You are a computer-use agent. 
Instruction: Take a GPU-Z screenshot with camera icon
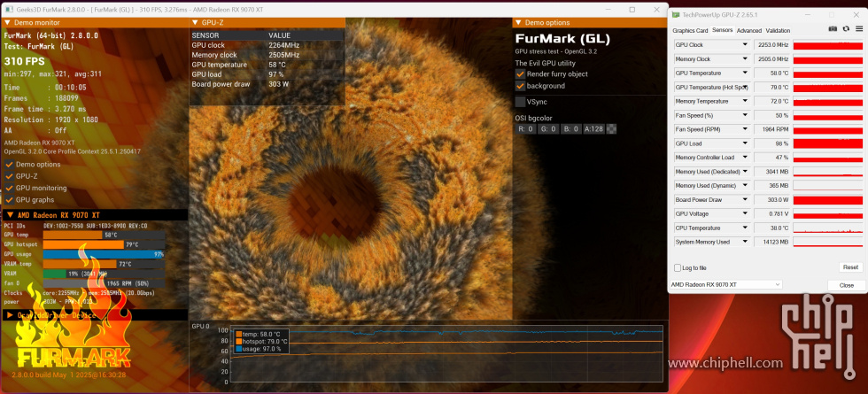(832, 28)
